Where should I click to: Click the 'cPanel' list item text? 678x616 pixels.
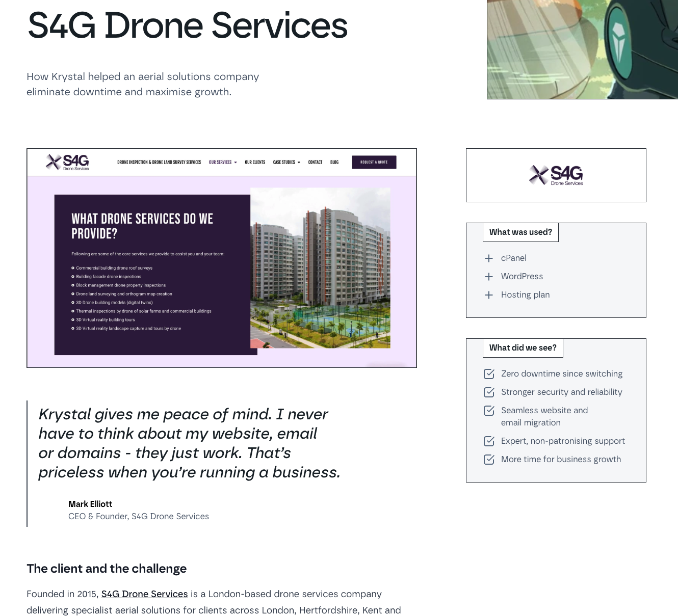(513, 258)
